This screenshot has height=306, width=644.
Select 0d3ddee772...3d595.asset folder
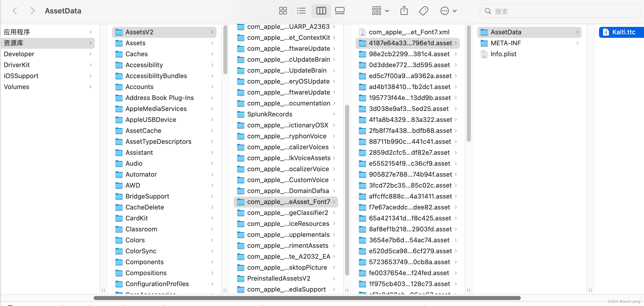click(407, 65)
